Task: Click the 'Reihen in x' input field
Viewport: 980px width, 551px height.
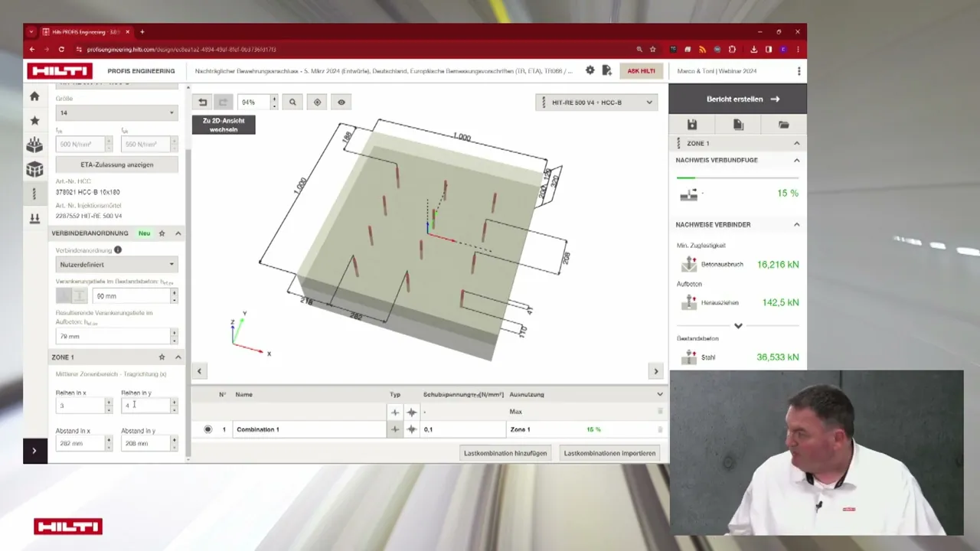Action: tap(80, 406)
